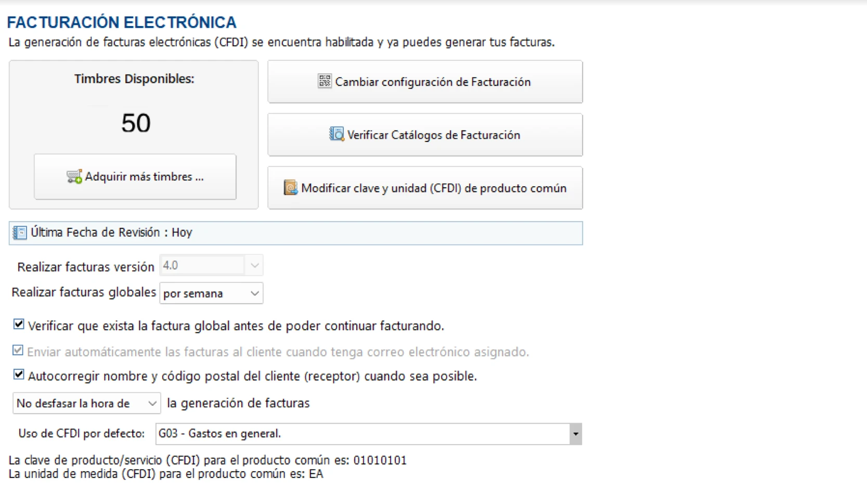Image resolution: width=867 pixels, height=504 pixels.
Task: Click the configuration icon on Cambiar configuración de Facturación
Action: [324, 81]
